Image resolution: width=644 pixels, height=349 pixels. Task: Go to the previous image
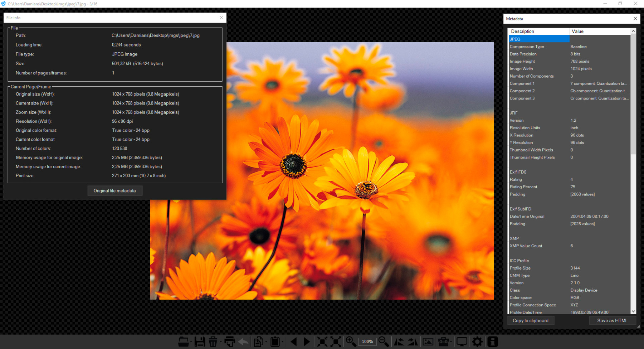tap(294, 342)
